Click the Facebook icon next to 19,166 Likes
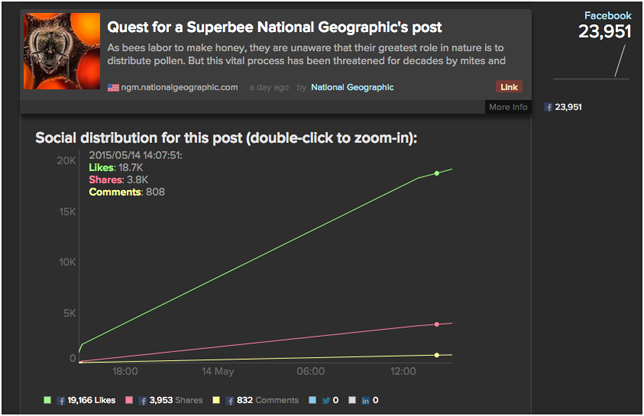Image resolution: width=644 pixels, height=416 pixels. [64, 400]
